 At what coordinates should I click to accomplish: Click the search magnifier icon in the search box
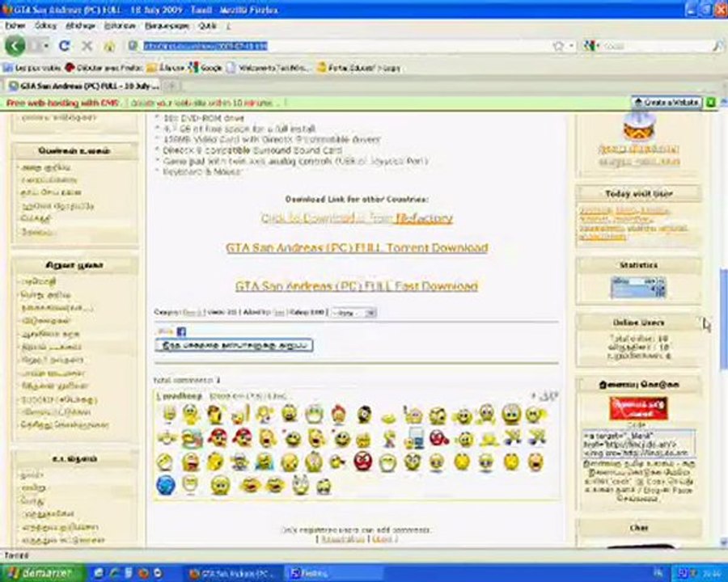[x=717, y=46]
